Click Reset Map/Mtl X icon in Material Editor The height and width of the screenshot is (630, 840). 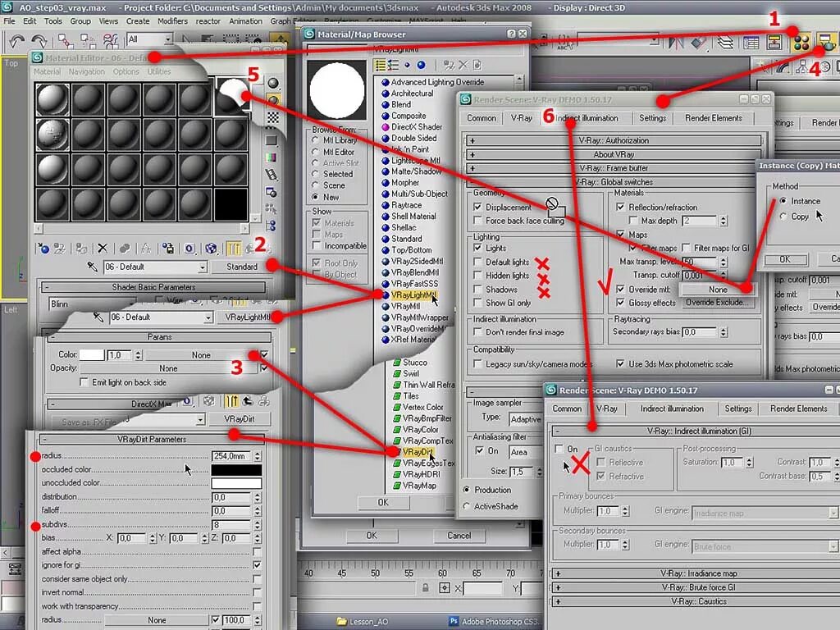pos(103,249)
